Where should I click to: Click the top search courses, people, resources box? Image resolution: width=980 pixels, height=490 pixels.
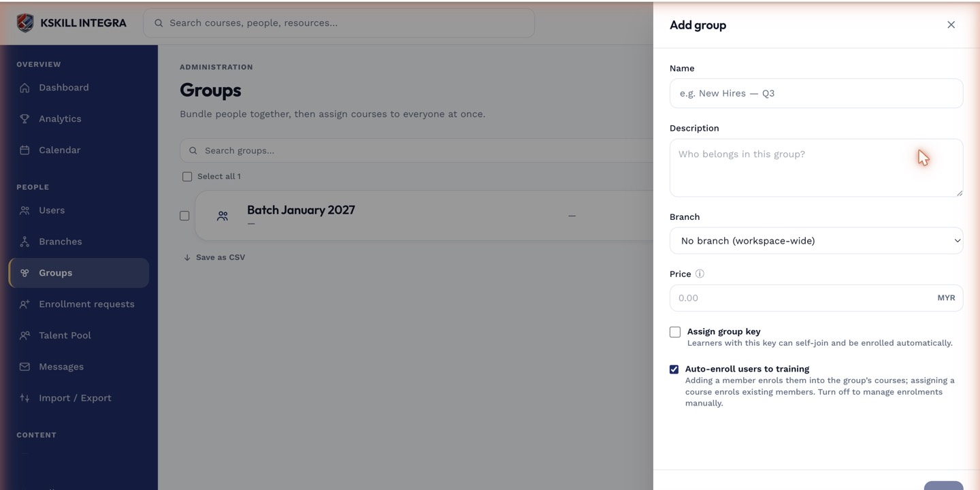pyautogui.click(x=338, y=23)
